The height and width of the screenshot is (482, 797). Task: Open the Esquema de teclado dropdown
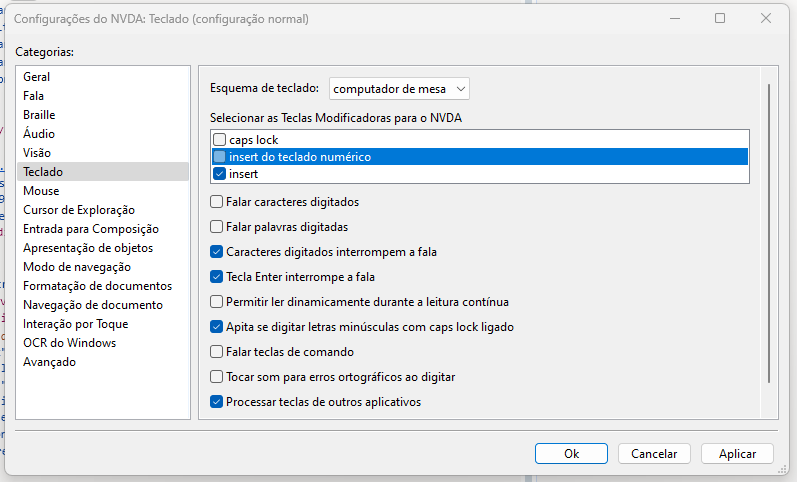(399, 89)
